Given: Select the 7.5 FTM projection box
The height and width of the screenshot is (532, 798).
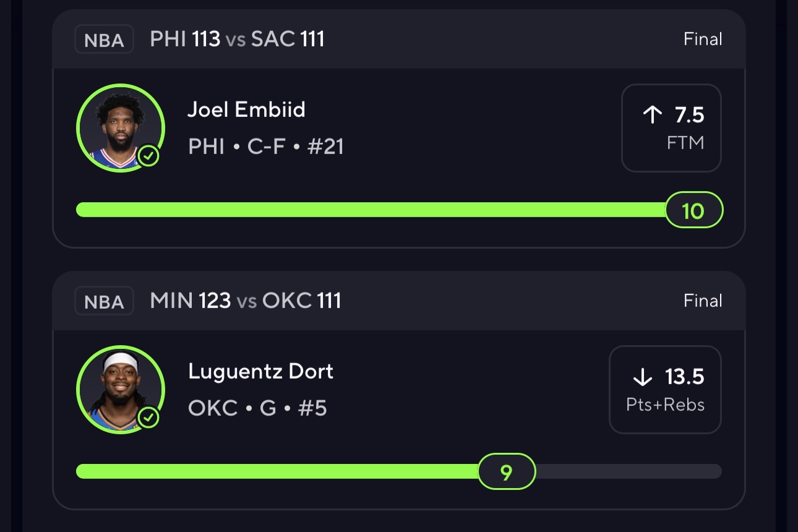Looking at the screenshot, I should click(671, 127).
